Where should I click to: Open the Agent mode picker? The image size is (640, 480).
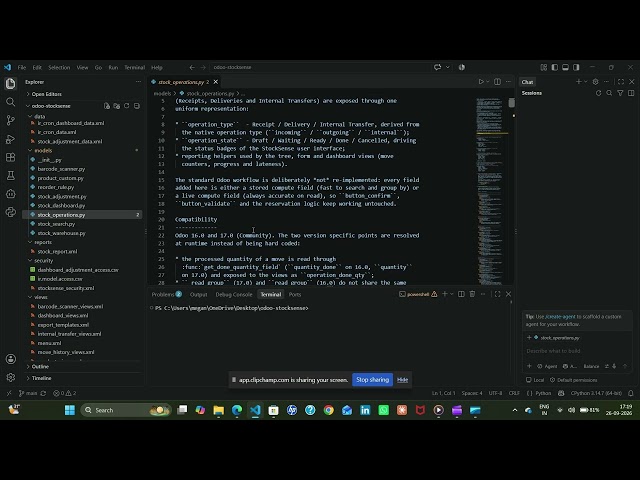(x=547, y=366)
